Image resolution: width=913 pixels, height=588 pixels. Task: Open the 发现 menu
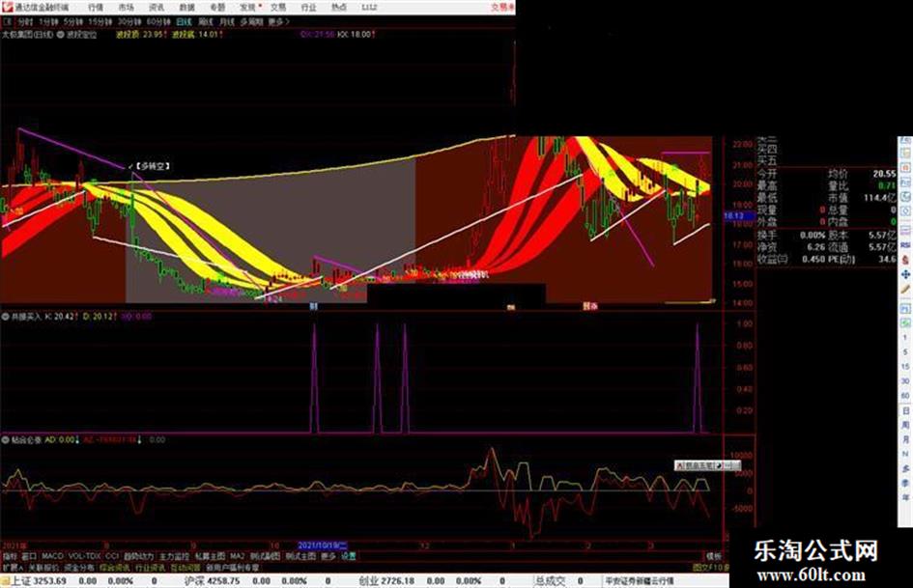click(248, 7)
